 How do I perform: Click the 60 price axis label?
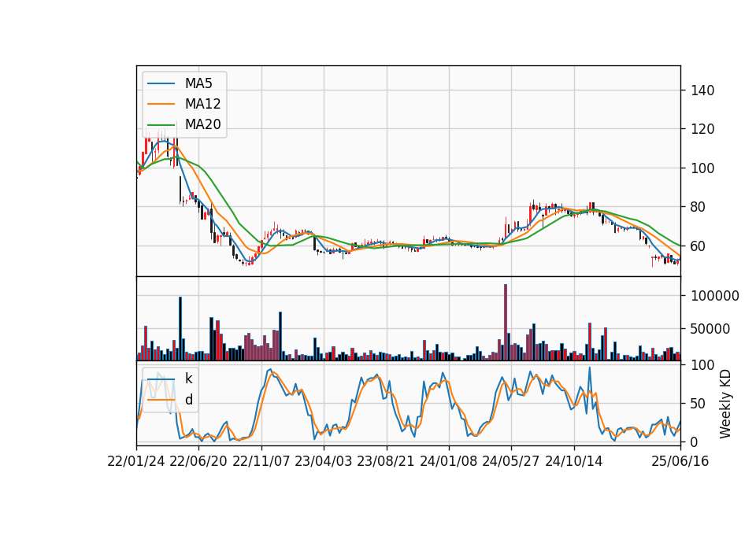pos(699,246)
